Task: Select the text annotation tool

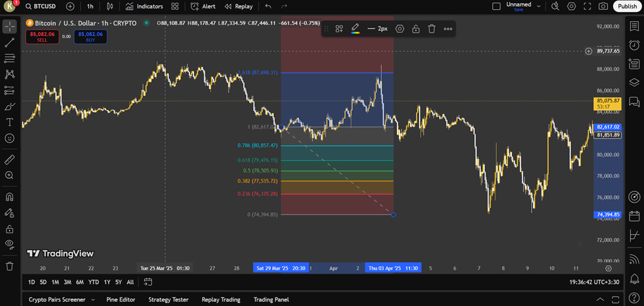Action: pos(9,122)
